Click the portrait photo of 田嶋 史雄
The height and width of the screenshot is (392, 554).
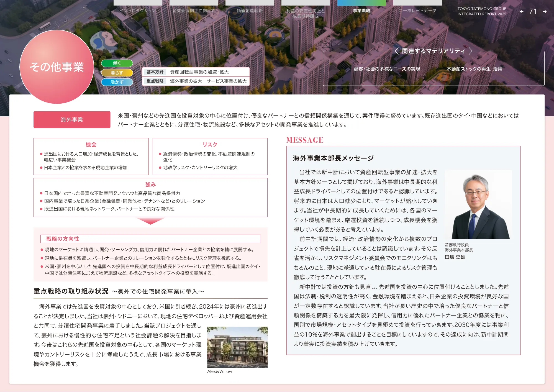pos(478,205)
